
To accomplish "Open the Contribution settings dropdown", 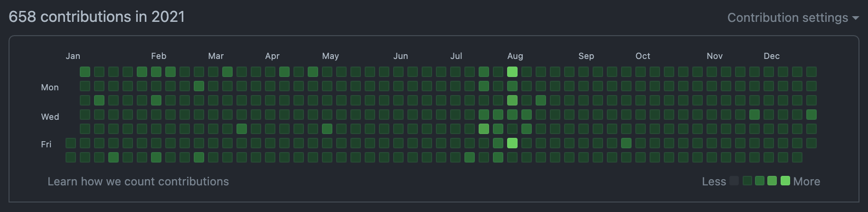I will [793, 18].
